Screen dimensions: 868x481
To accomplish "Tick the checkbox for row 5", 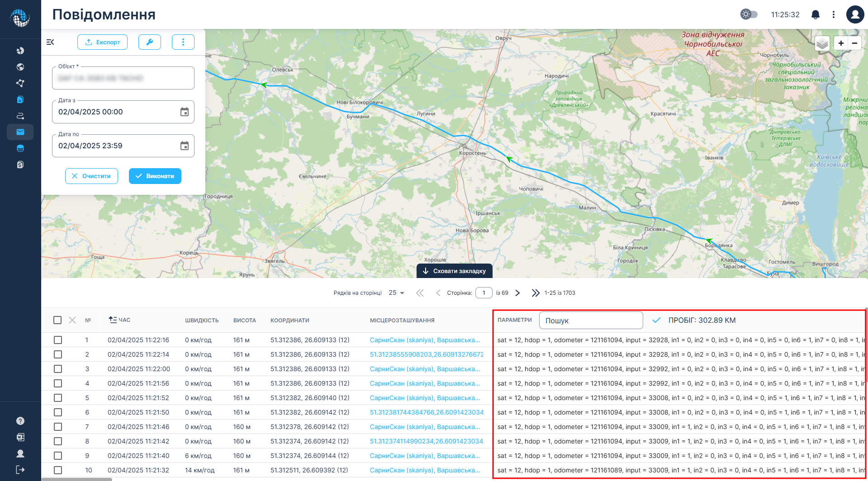I will click(x=58, y=398).
